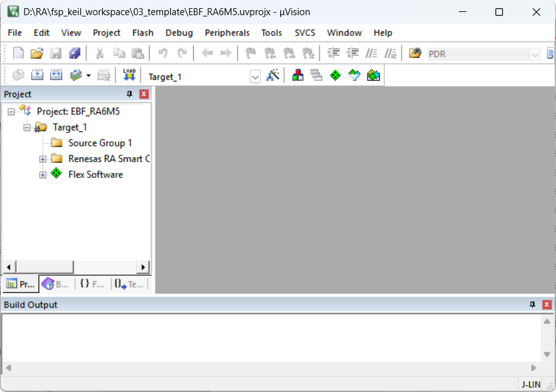Download to flash with the LOAD icon

coord(129,75)
